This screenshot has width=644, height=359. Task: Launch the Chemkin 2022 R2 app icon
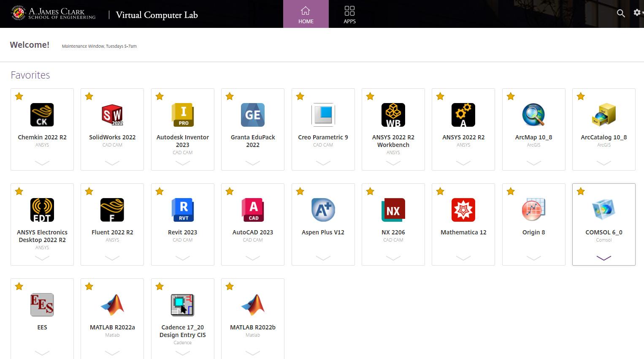[42, 115]
